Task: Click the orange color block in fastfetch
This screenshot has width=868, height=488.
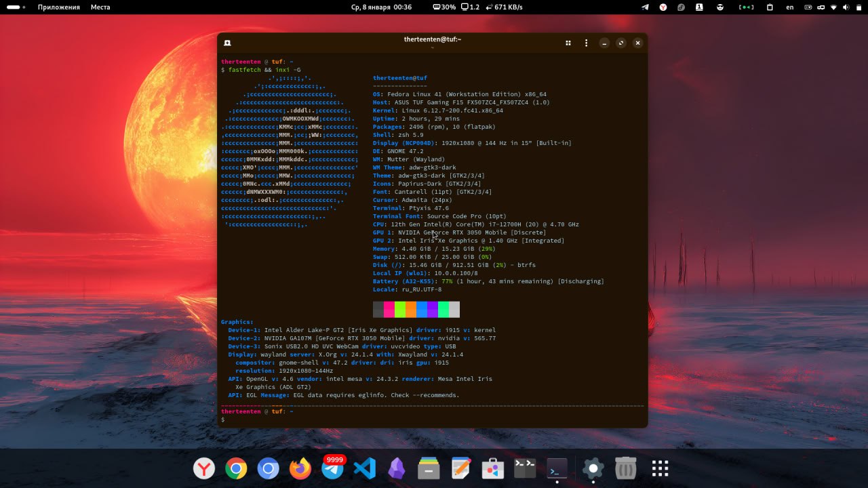Action: [x=411, y=310]
